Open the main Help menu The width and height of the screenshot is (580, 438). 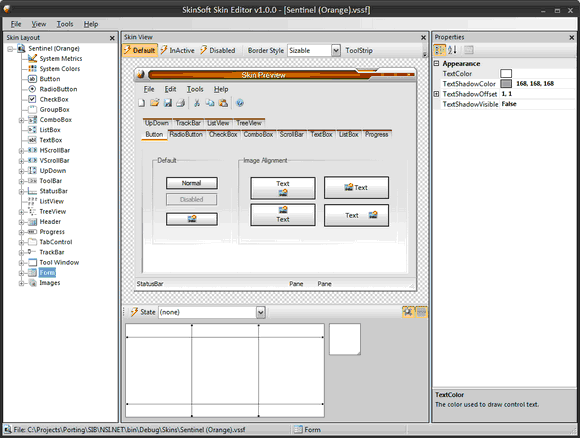[91, 24]
